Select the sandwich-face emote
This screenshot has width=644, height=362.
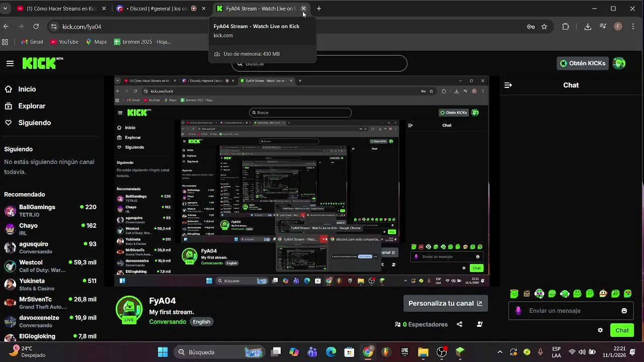click(x=603, y=294)
